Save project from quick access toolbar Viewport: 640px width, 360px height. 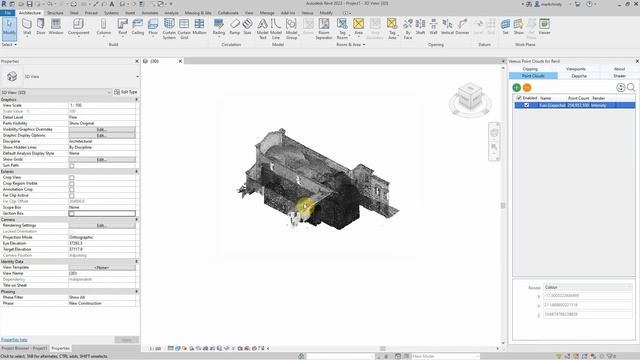click(29, 4)
